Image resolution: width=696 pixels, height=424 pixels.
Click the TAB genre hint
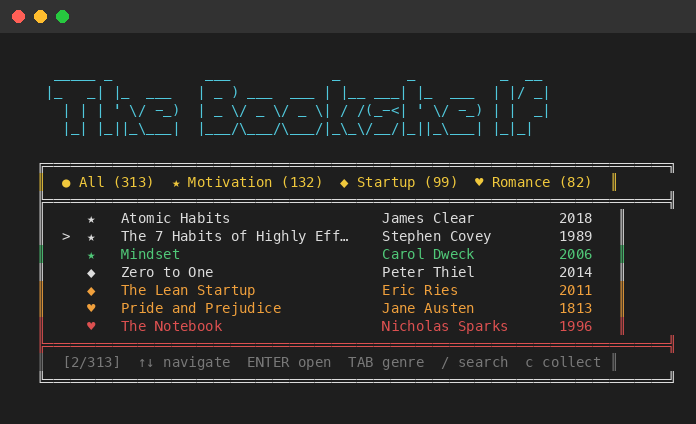(386, 362)
